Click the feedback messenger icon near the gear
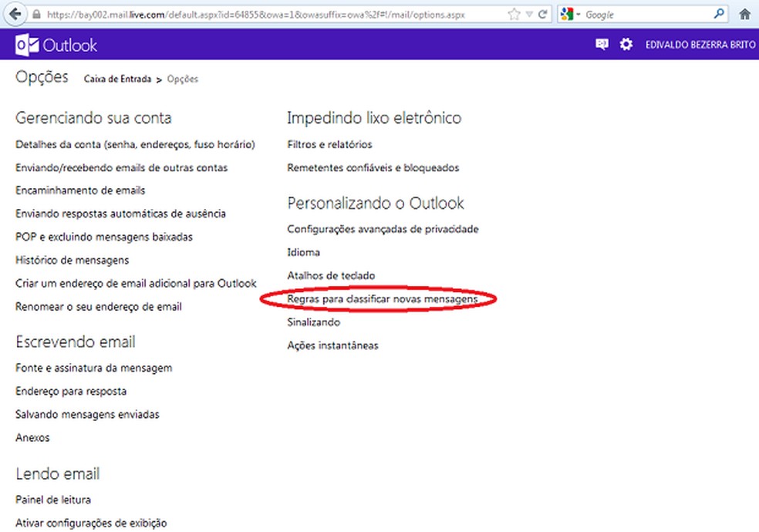This screenshot has height=532, width=759. 602,45
